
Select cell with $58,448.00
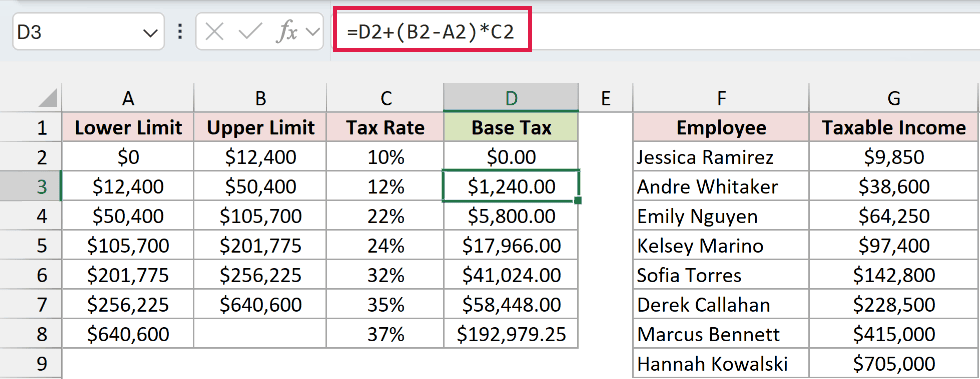click(x=511, y=304)
